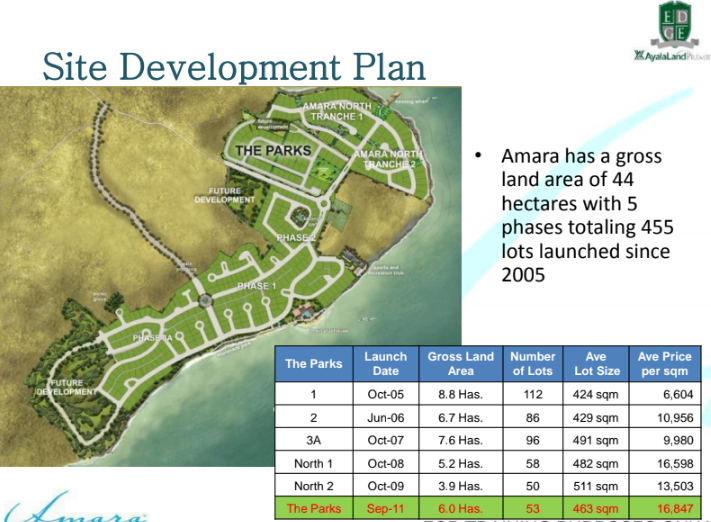Click the 'Oct-05' launch date cell
Screen dimensions: 711x522
pos(386,394)
